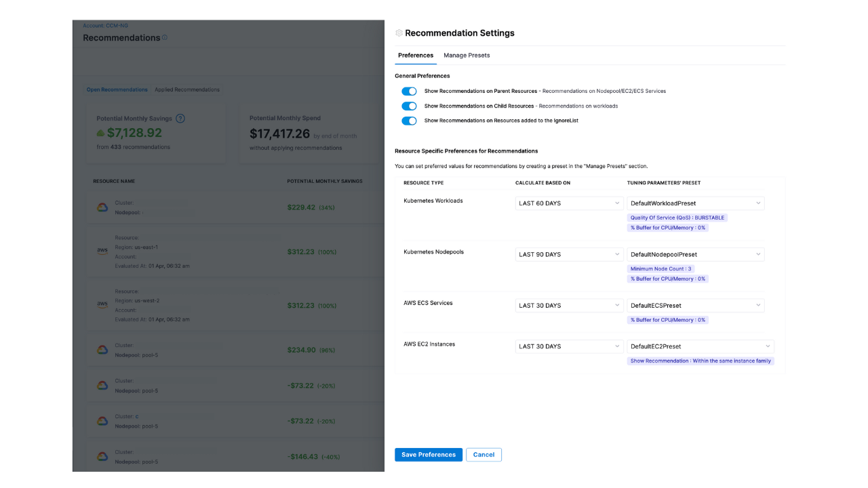Screen dimensions: 868x488
Task: Click the Recommendation Settings header icon
Action: [x=399, y=33]
